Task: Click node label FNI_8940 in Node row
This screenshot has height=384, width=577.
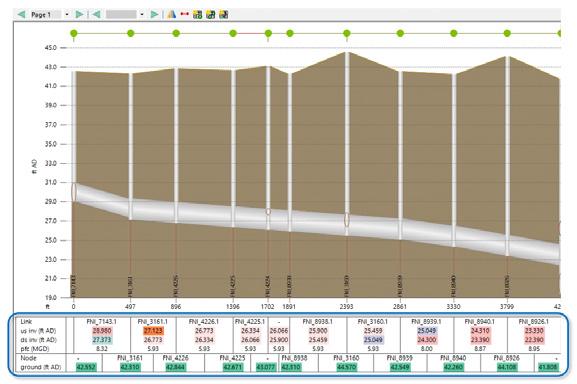Action: (453, 358)
